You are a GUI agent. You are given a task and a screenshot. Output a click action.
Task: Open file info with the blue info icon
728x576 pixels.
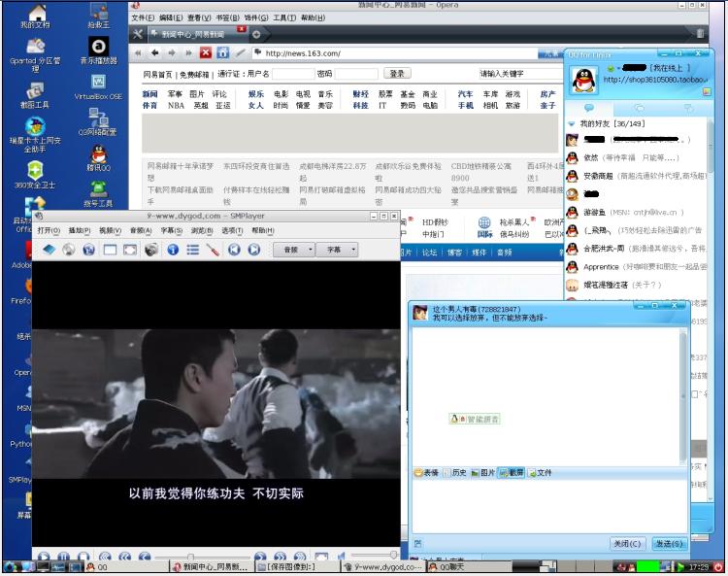pyautogui.click(x=173, y=250)
